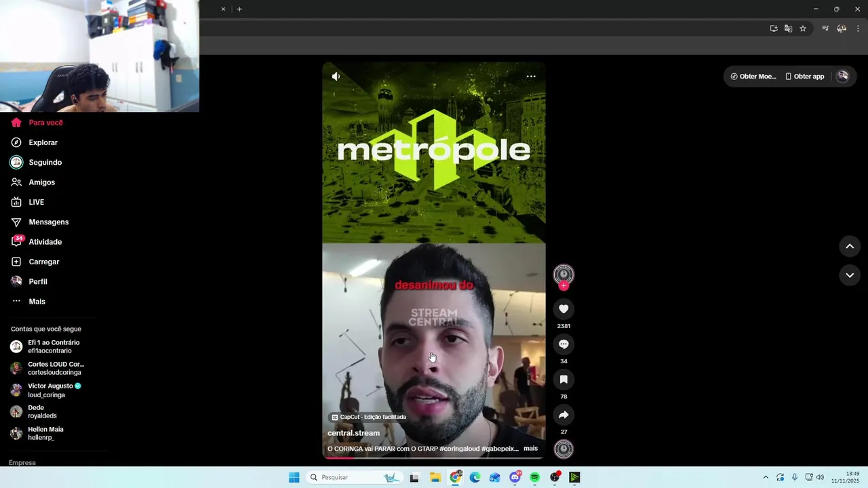Expand video description with mais
The width and height of the screenshot is (868, 488).
(530, 449)
